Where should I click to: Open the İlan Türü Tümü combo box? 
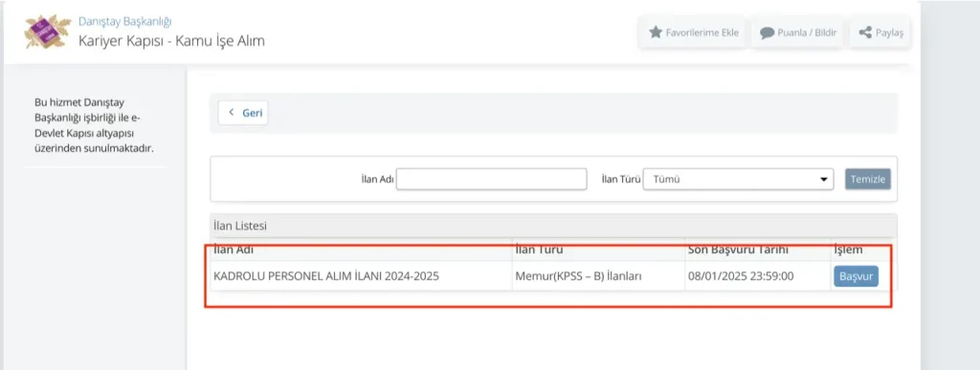(x=738, y=179)
